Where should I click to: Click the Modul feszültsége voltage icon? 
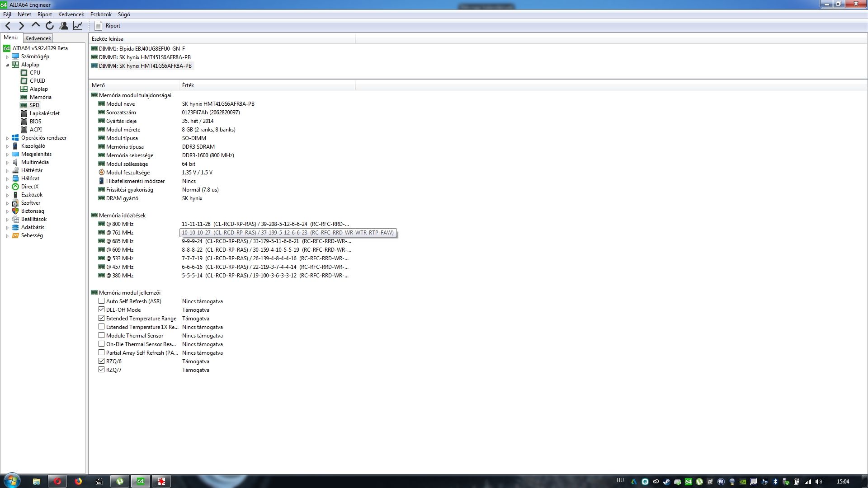pos(101,172)
